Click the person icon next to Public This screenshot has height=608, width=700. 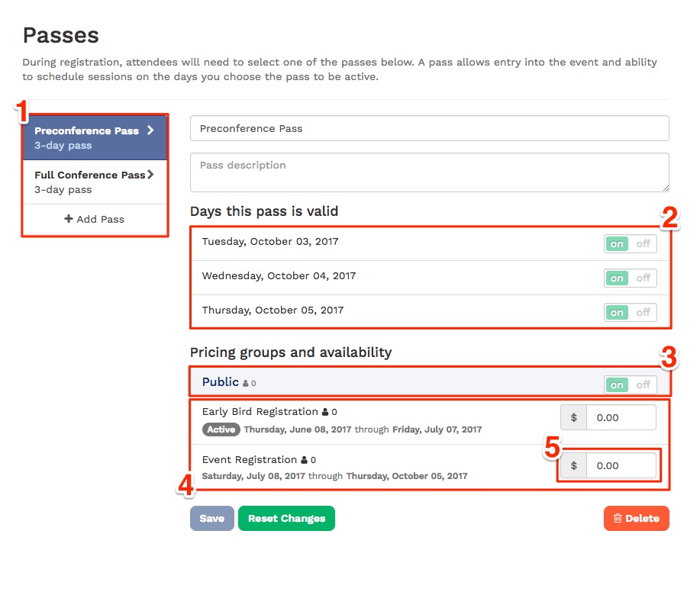click(247, 381)
